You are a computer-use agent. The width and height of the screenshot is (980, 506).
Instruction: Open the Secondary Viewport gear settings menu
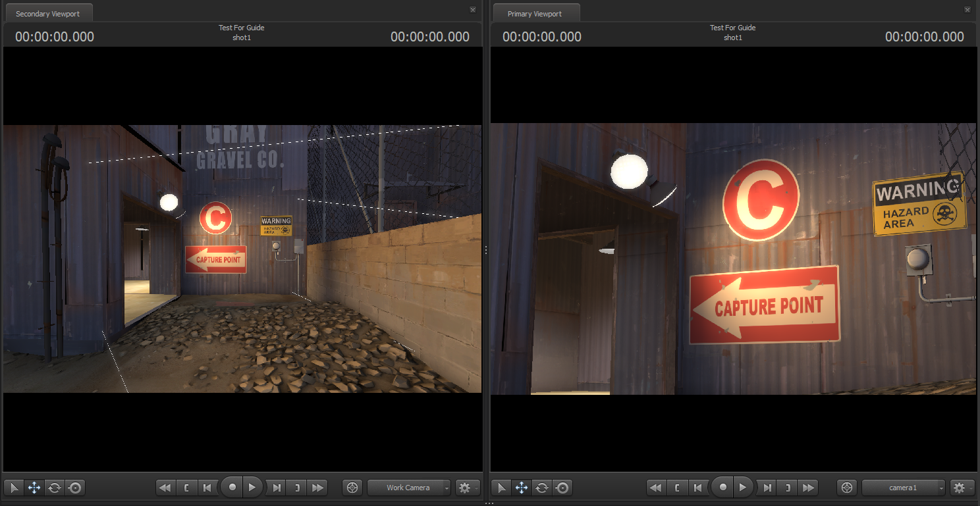coord(468,488)
